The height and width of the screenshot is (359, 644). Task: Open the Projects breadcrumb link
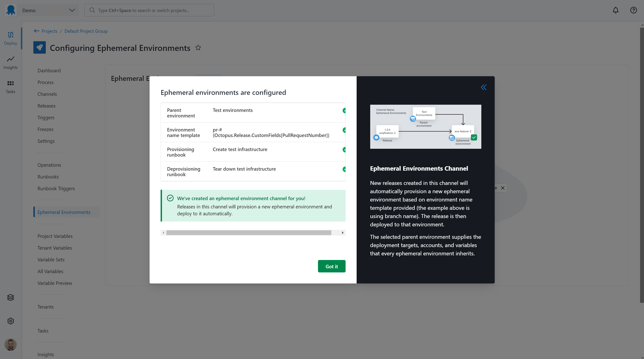[49, 31]
